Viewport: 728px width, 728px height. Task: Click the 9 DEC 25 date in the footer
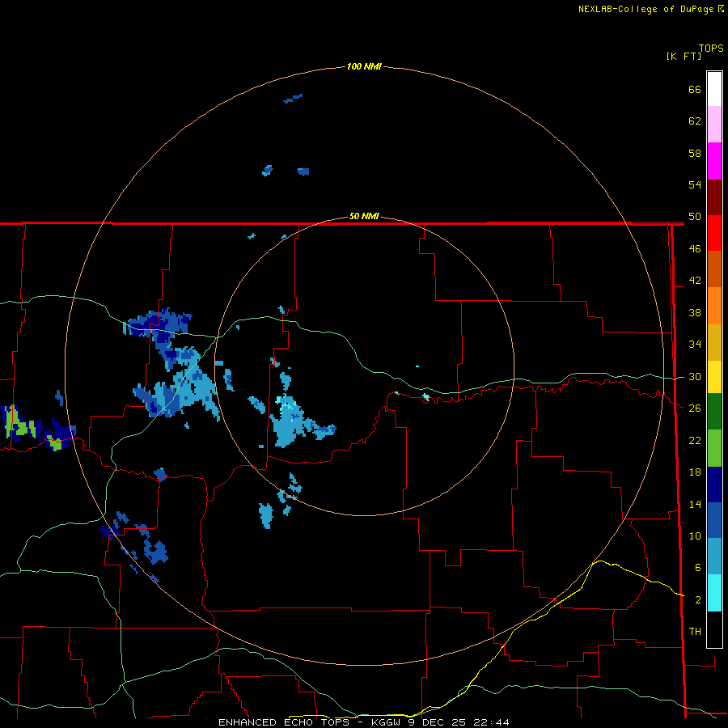[x=437, y=722]
